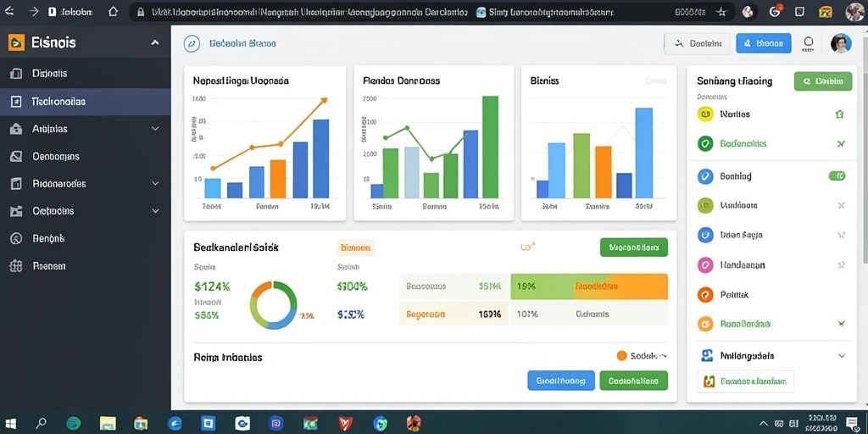
Task: Open the Nnildorgudain dropdown chevron
Action: pos(842,356)
